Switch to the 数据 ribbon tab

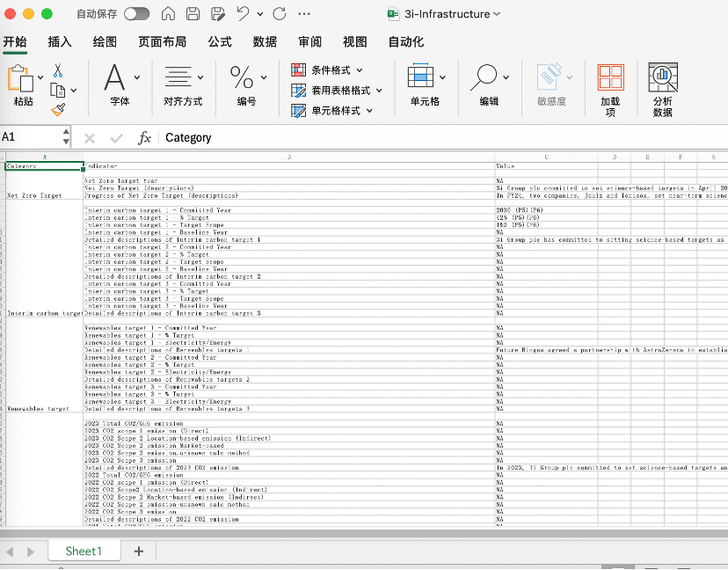265,42
